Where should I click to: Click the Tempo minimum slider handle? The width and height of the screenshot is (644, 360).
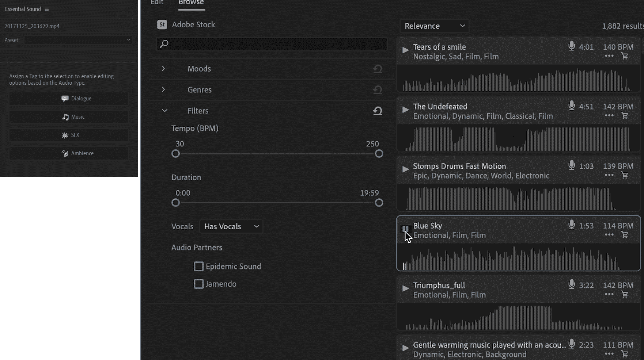click(x=176, y=154)
